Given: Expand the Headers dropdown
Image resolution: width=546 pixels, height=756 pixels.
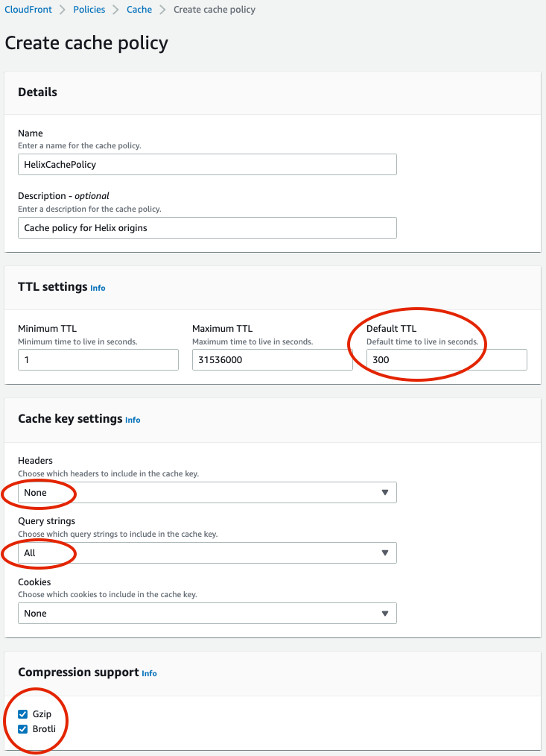Looking at the screenshot, I should 207,492.
